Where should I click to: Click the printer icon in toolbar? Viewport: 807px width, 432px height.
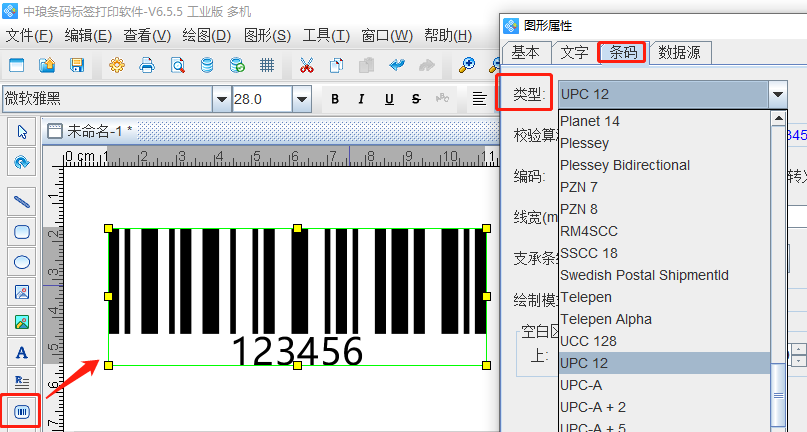click(146, 66)
